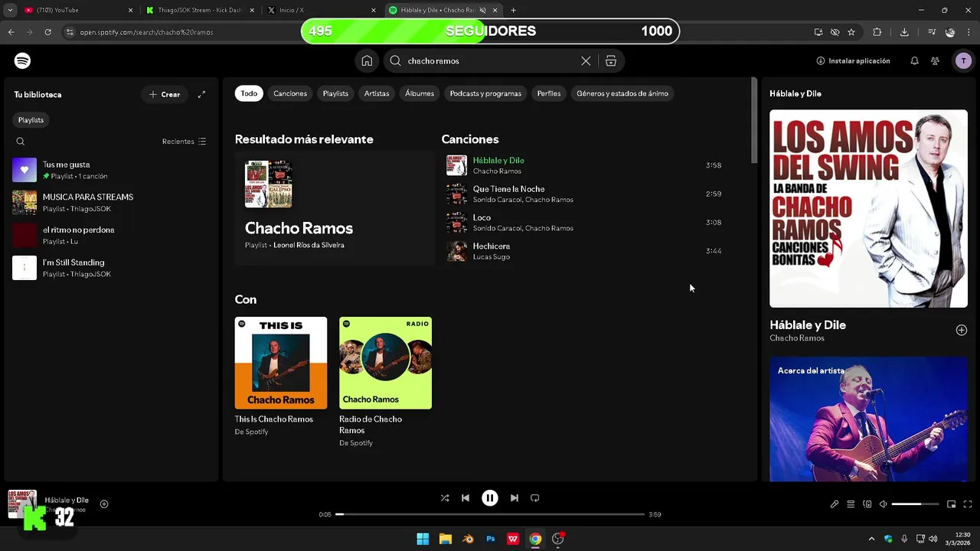Select the Artistas filter tab
The width and height of the screenshot is (980, 551).
pos(377,93)
